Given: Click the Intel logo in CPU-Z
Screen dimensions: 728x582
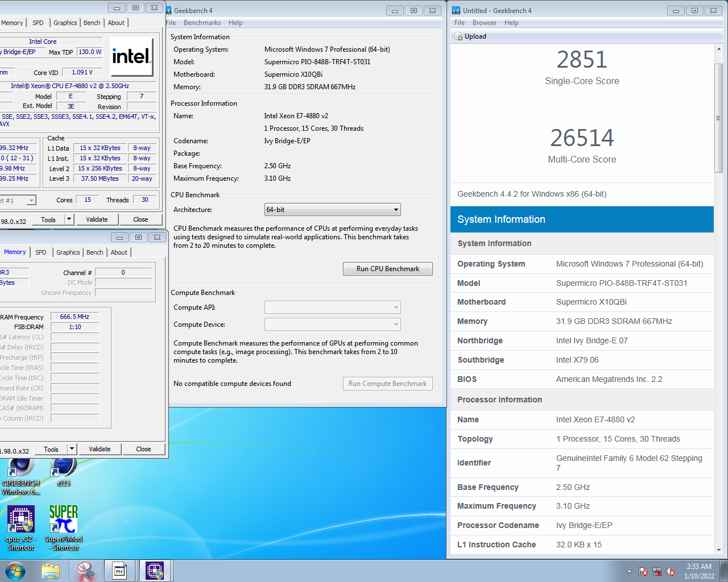Looking at the screenshot, I should click(x=131, y=56).
